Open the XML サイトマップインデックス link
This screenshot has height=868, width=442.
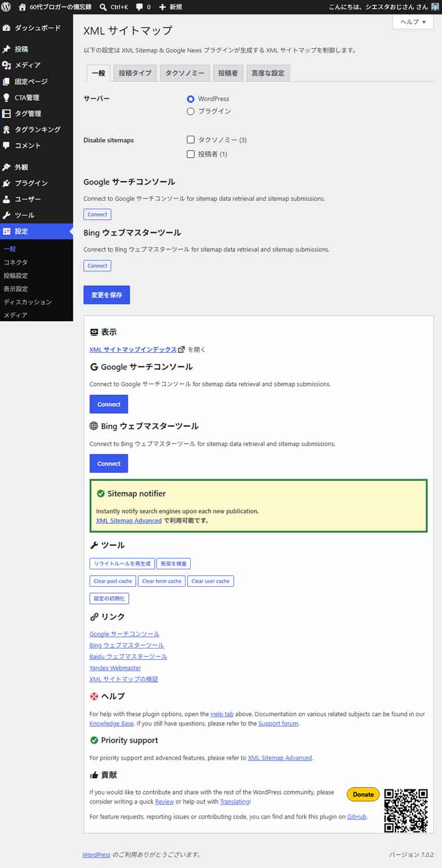pyautogui.click(x=133, y=350)
